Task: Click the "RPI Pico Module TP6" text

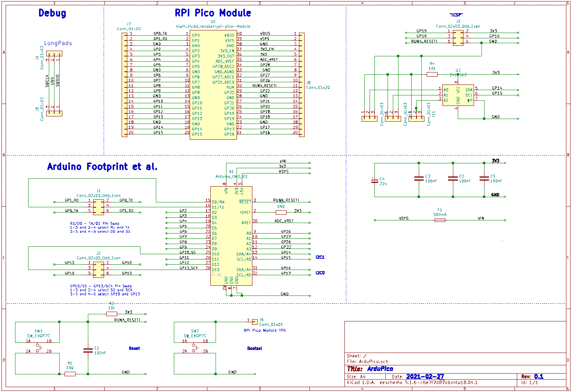Action: [x=265, y=330]
